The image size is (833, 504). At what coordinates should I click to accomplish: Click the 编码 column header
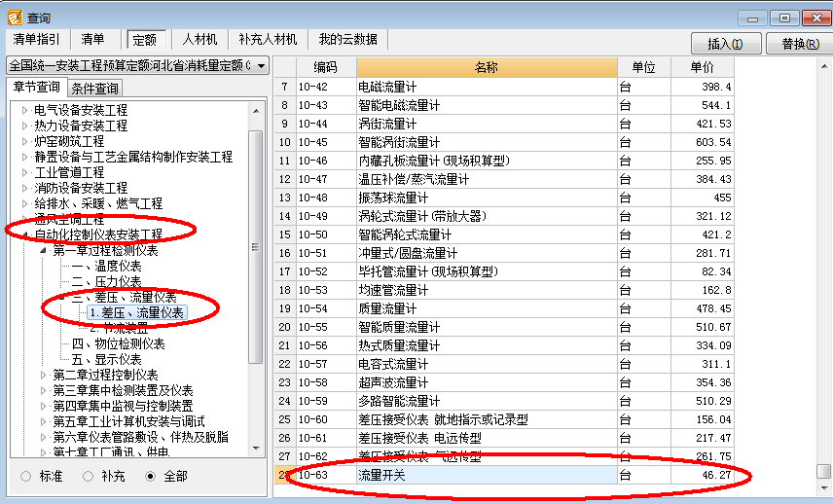pos(326,67)
